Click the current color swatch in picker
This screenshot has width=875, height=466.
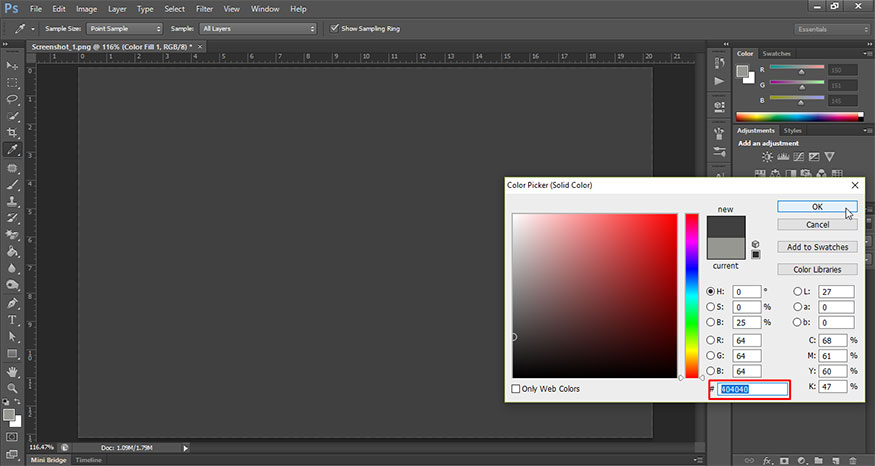725,248
